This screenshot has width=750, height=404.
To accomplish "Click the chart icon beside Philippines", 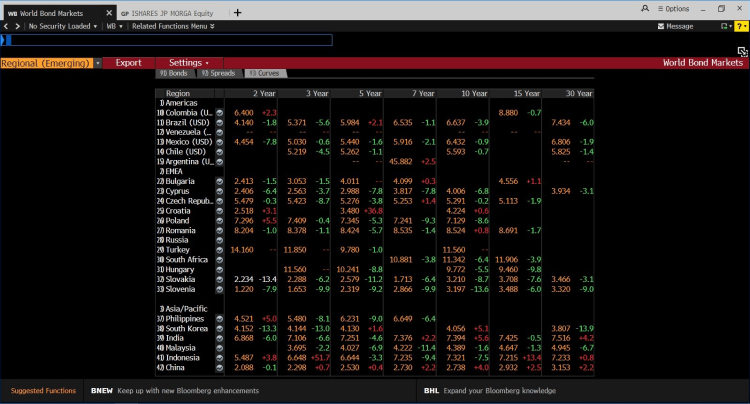I will coord(220,319).
